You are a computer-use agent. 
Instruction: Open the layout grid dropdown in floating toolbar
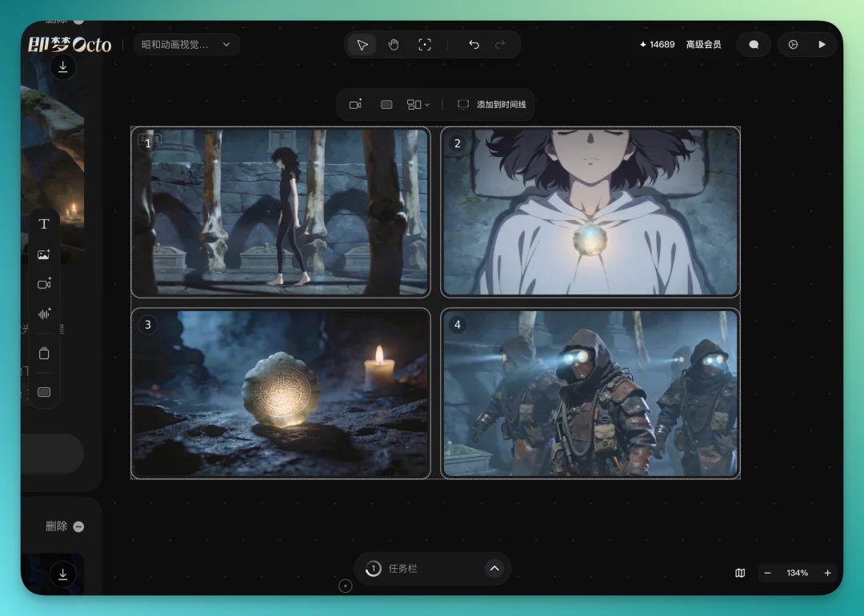point(418,105)
